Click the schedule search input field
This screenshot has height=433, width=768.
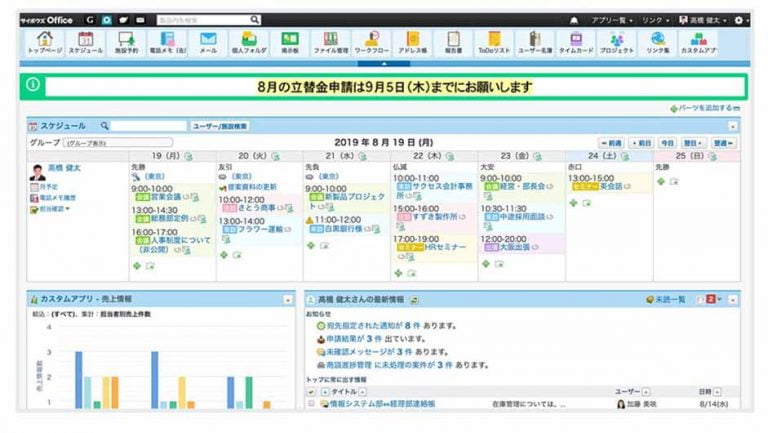[x=148, y=127]
